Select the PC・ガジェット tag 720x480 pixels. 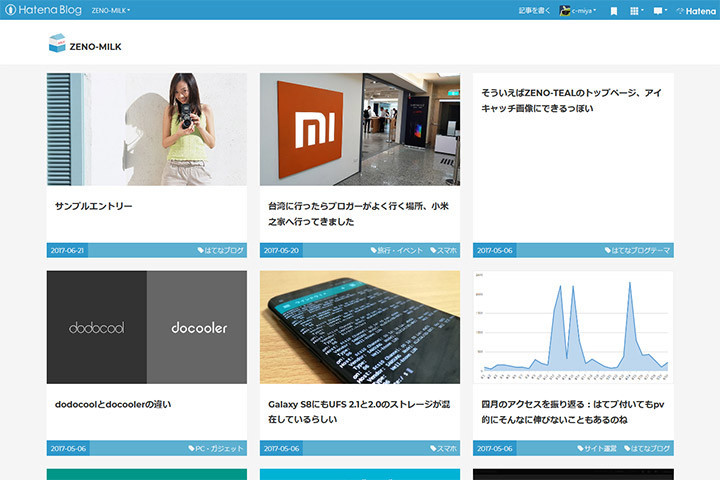tap(215, 448)
